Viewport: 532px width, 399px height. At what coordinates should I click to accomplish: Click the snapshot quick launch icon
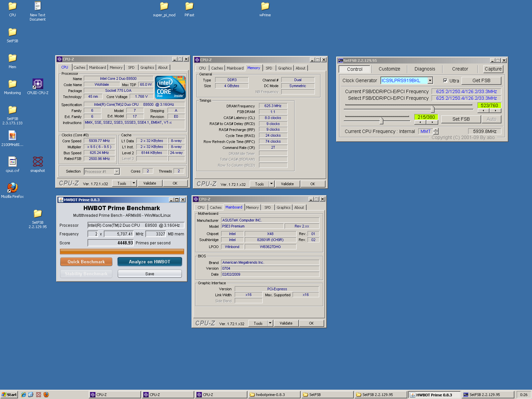pyautogui.click(x=39, y=395)
